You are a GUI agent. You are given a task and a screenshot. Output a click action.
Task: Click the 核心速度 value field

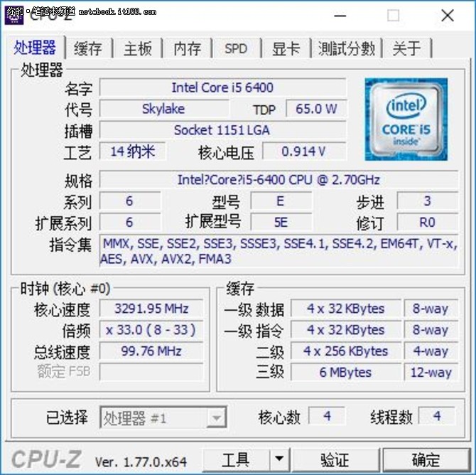click(151, 309)
